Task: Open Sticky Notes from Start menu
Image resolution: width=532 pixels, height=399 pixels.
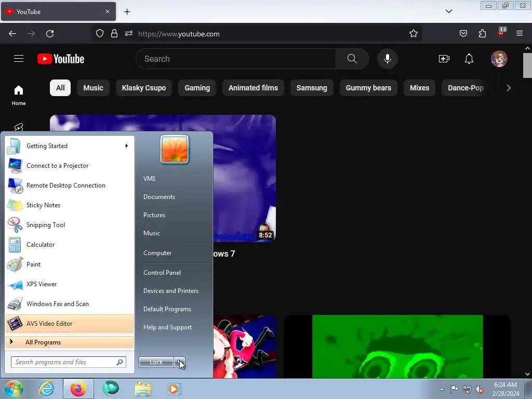Action: tap(70, 205)
